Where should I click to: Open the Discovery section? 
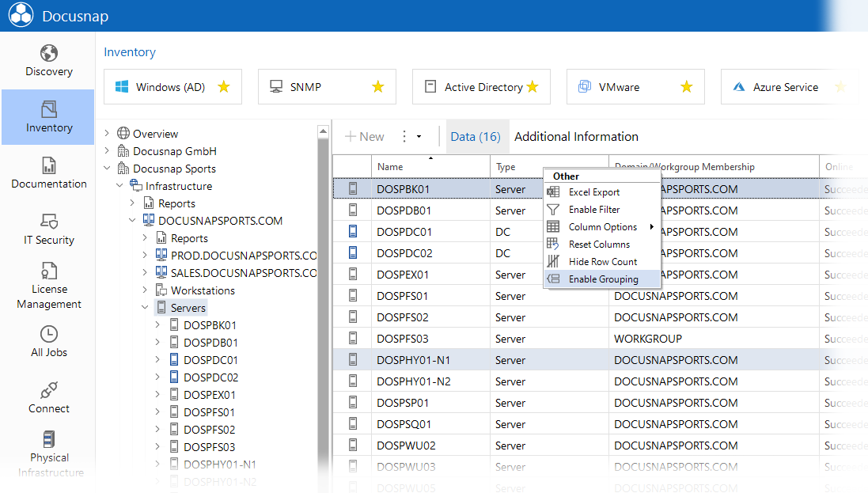[49, 61]
